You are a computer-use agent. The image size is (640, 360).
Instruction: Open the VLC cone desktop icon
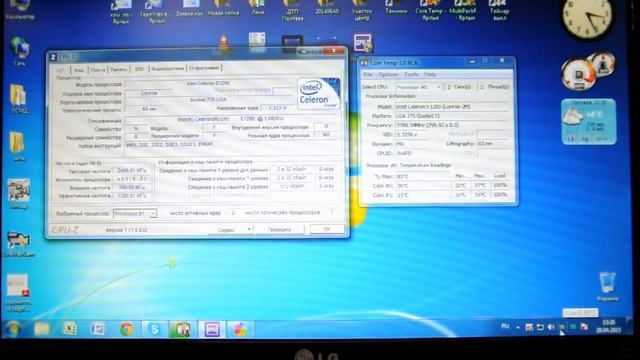point(223,42)
